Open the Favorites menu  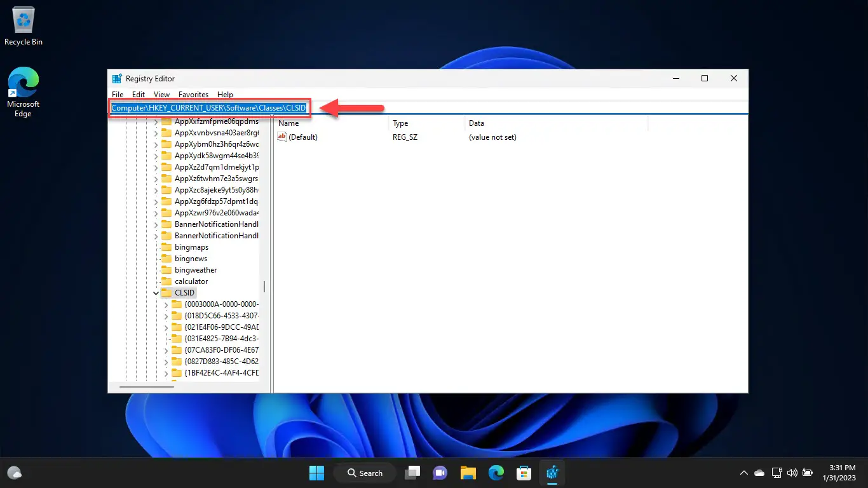pos(193,94)
